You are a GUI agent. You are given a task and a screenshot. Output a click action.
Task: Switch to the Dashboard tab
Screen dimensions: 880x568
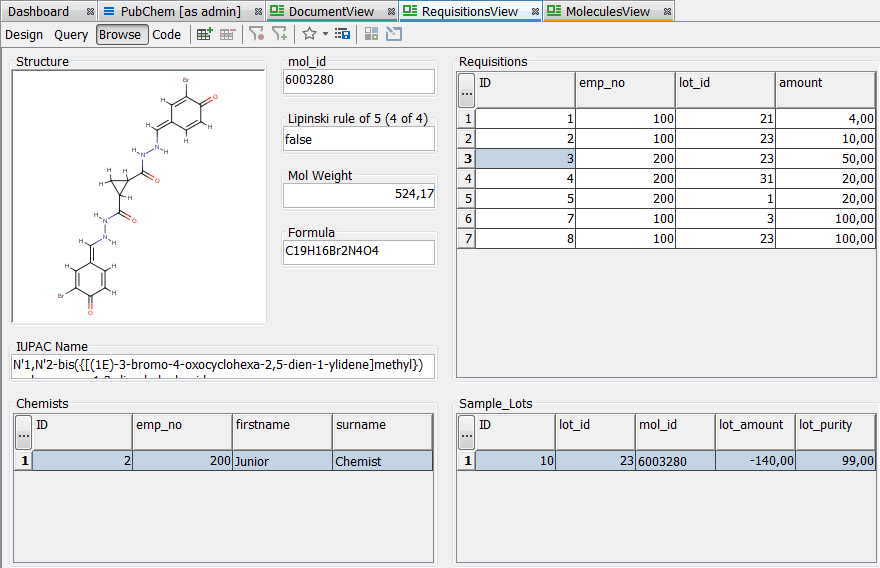click(39, 12)
